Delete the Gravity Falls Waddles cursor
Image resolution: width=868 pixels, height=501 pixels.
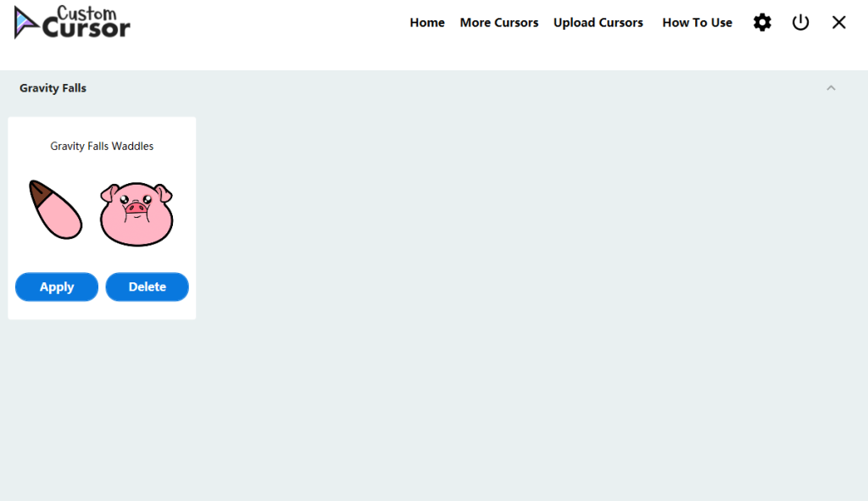tap(147, 287)
